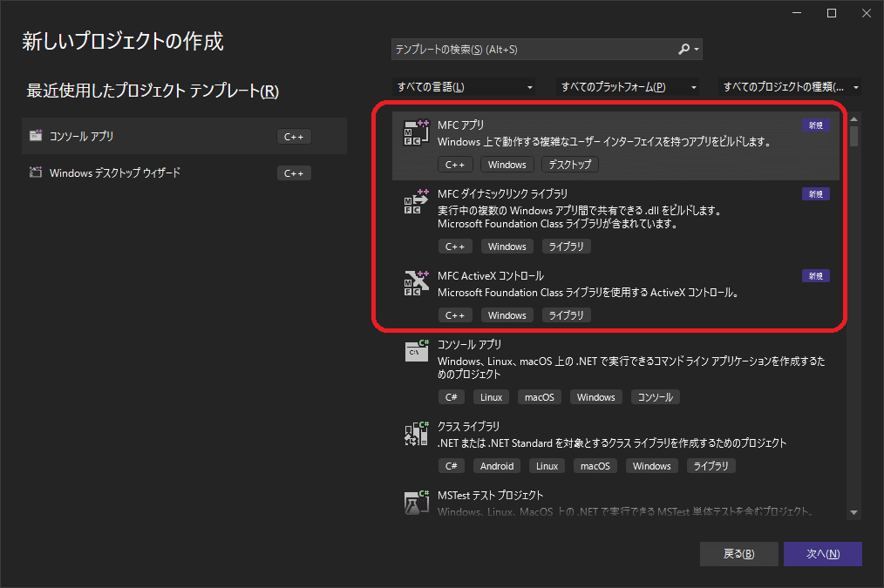
Task: Expand the search options arrow
Action: (x=697, y=50)
